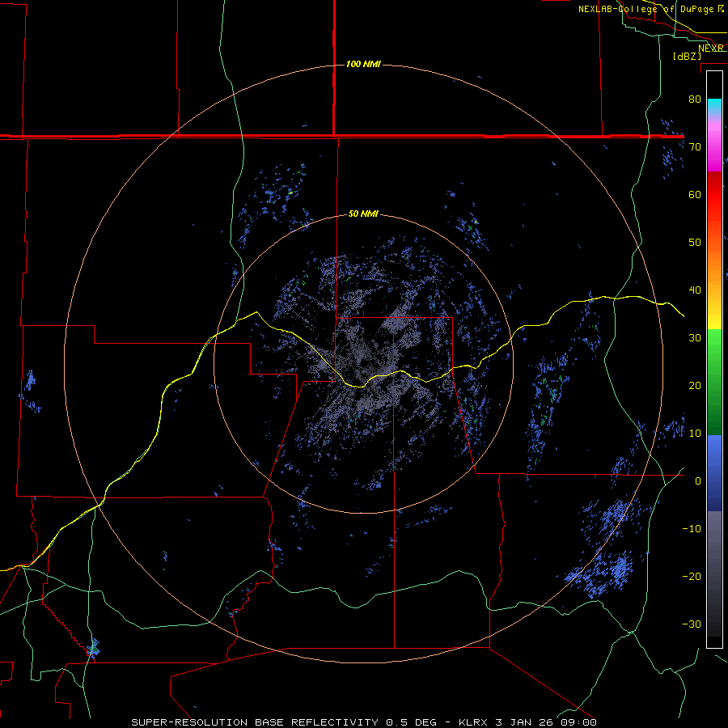Click the 60 value on the dBZ scale
728x728 pixels.
(x=695, y=194)
